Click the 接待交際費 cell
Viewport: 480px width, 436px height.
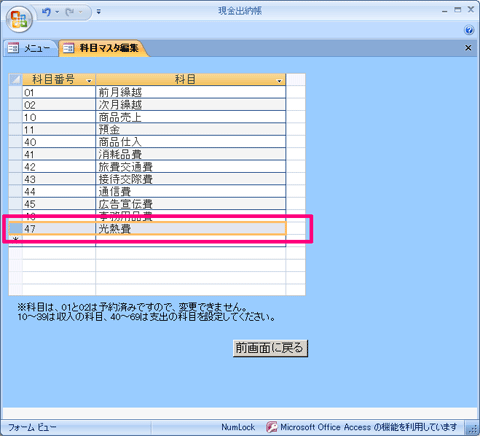point(191,179)
